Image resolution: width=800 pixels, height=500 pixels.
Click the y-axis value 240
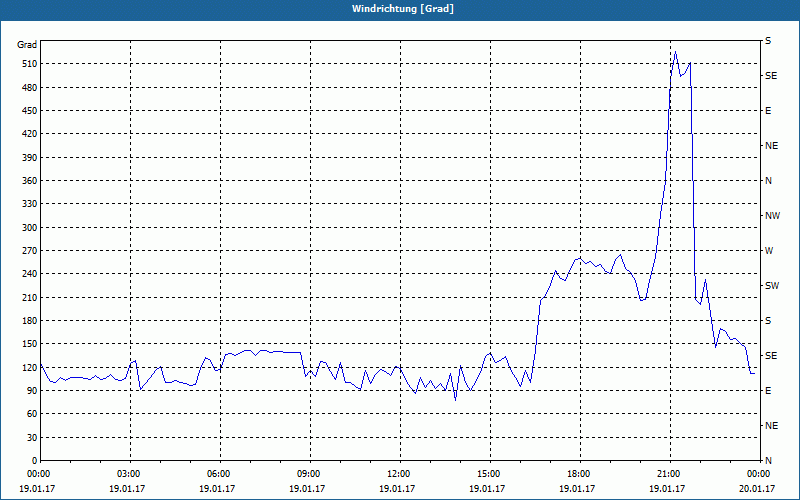30,274
